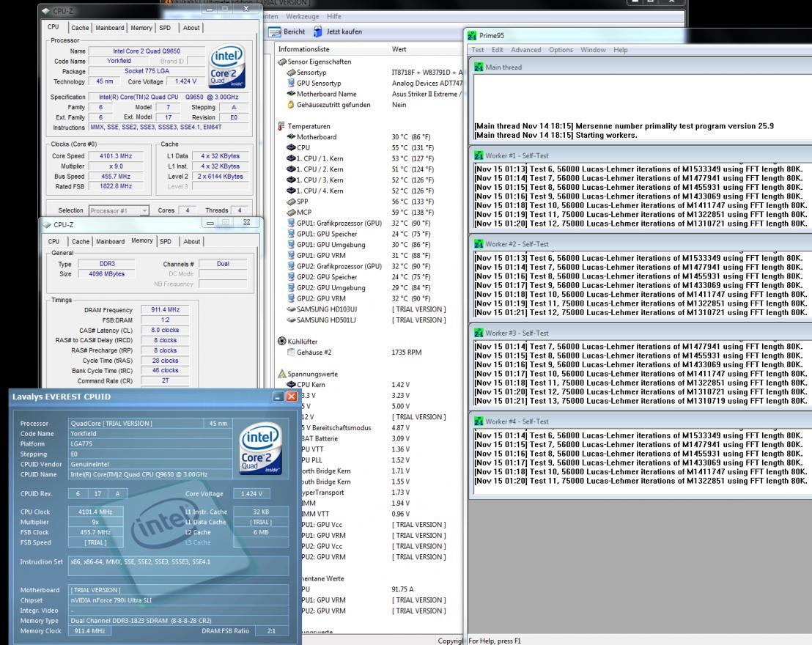Click the Intel Core 2 Quad logo in CPU-Z
This screenshot has width=812, height=645.
(x=227, y=66)
